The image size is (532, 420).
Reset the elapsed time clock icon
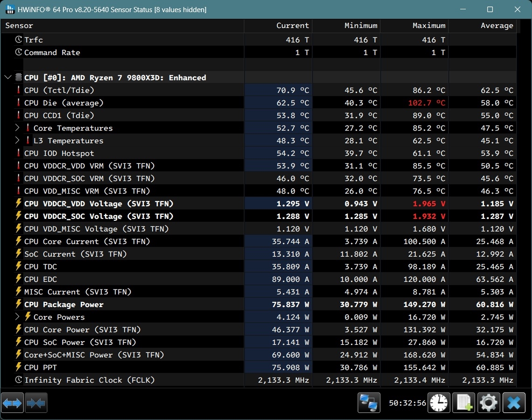(439, 403)
